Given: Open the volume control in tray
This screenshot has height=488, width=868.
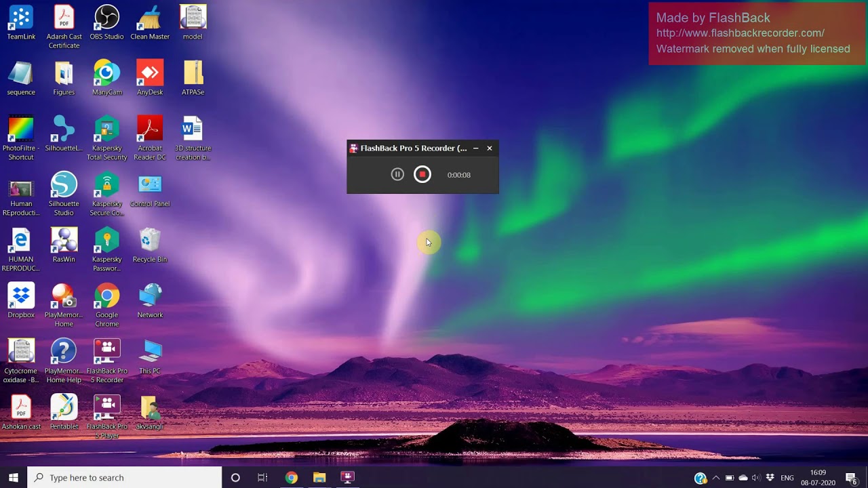Looking at the screenshot, I should 756,478.
